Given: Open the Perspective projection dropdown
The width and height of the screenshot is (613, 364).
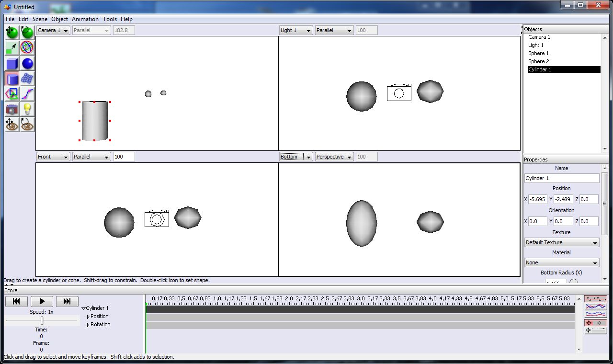Looking at the screenshot, I should pyautogui.click(x=334, y=157).
